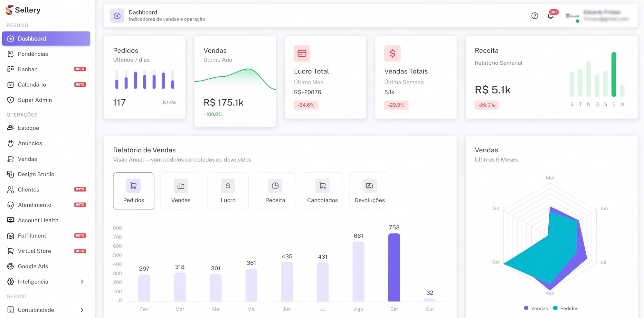The width and height of the screenshot is (644, 318).
Task: Click the Design Studio icon
Action: 11,174
